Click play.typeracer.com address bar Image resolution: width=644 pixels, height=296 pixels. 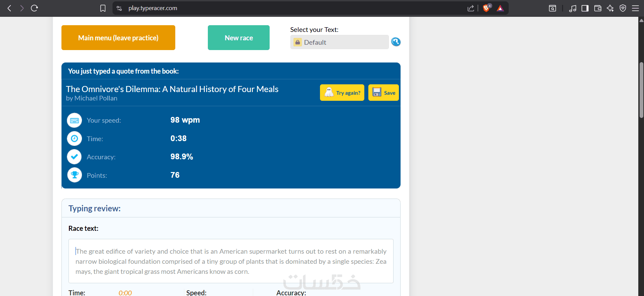tap(153, 8)
